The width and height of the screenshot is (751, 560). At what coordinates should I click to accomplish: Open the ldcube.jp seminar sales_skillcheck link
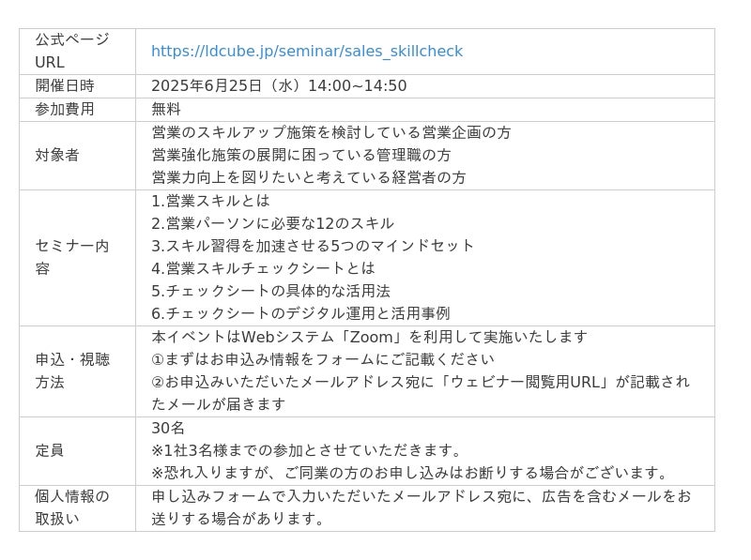coord(307,52)
